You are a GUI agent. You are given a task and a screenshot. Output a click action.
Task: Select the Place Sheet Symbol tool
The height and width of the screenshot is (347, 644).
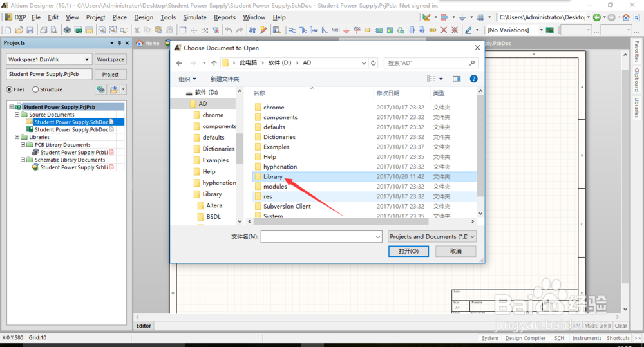pos(379,30)
